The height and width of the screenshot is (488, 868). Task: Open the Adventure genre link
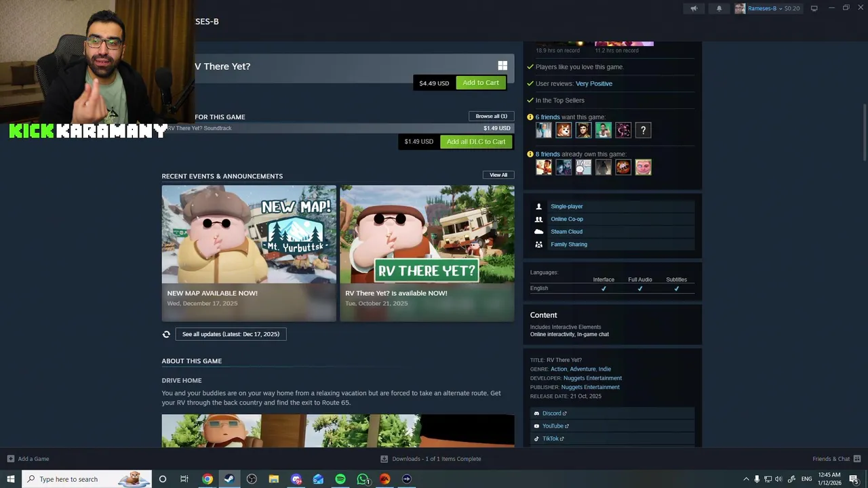click(x=583, y=369)
